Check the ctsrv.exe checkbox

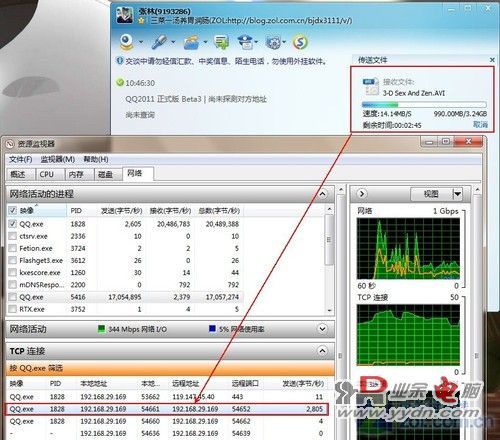tap(12, 236)
